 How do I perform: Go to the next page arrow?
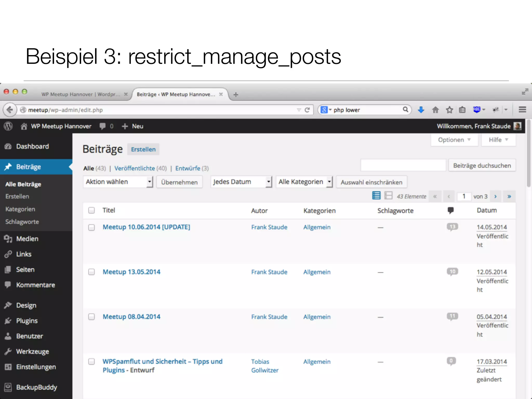[495, 196]
